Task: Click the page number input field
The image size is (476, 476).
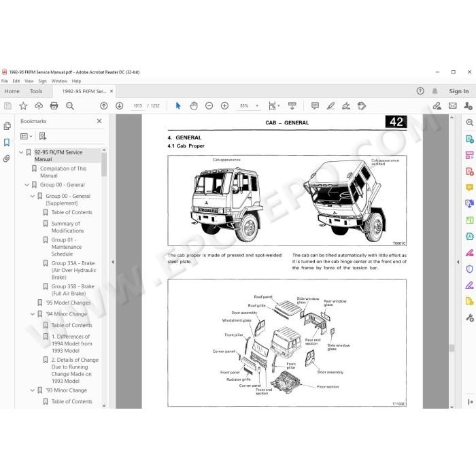Action: [138, 106]
